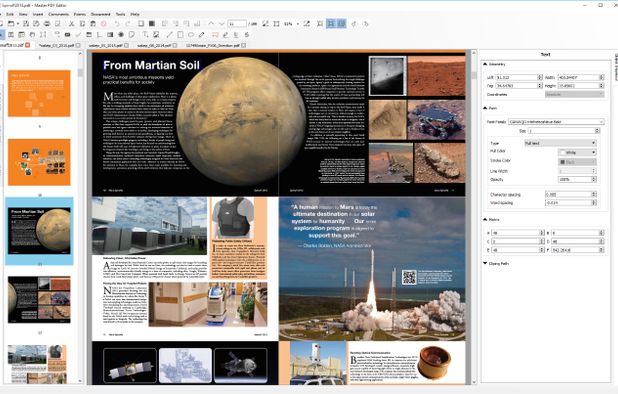The height and width of the screenshot is (394, 618).
Task: Collapse the Geometry section
Action: pos(485,64)
